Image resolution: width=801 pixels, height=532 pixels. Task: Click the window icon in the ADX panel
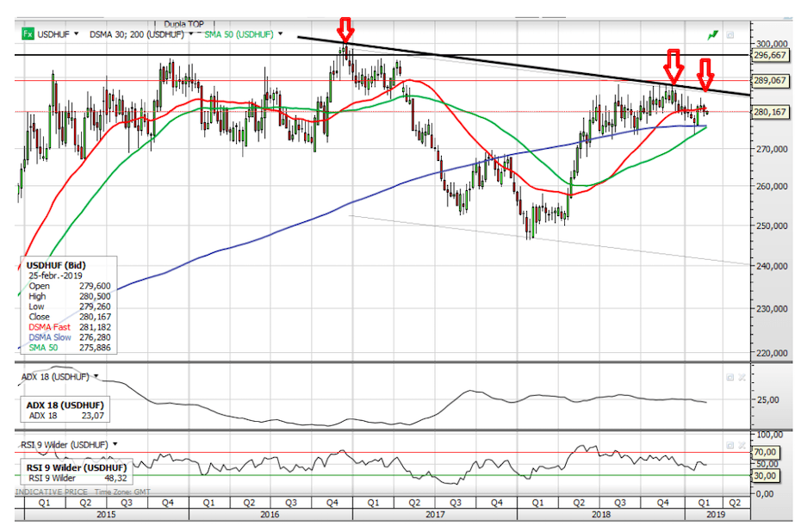click(729, 377)
